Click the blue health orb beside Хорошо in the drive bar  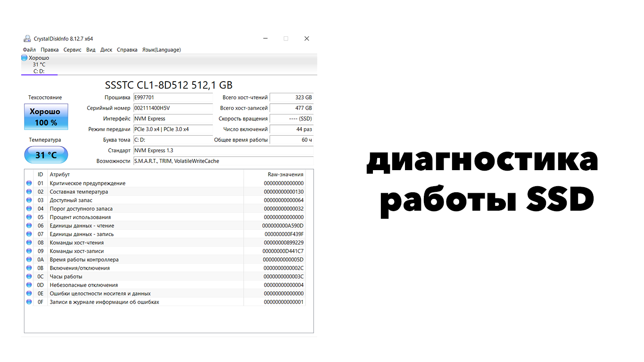pos(25,58)
